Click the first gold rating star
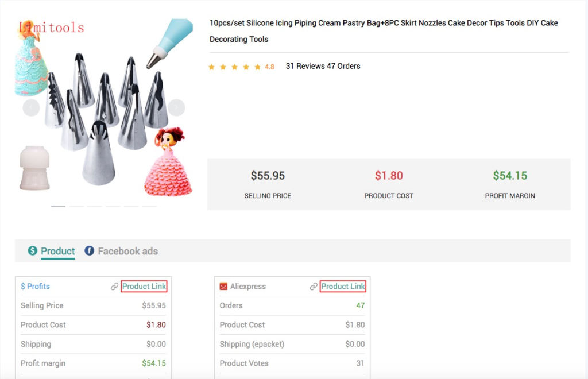 [x=211, y=67]
